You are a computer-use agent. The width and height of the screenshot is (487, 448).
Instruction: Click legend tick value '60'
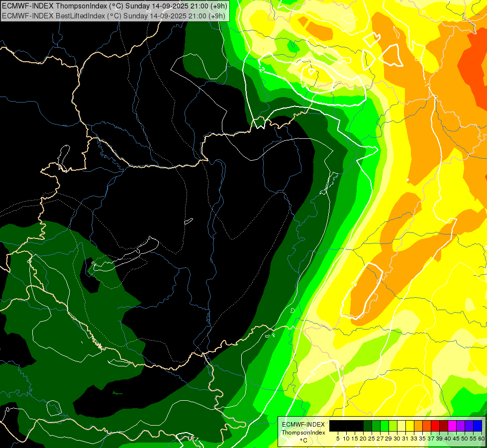[482, 439]
